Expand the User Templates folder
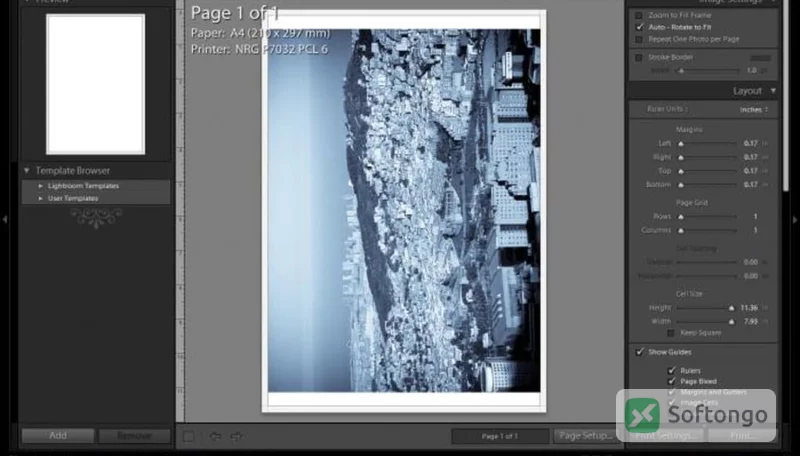Screen dimensions: 800x456 click(x=40, y=198)
